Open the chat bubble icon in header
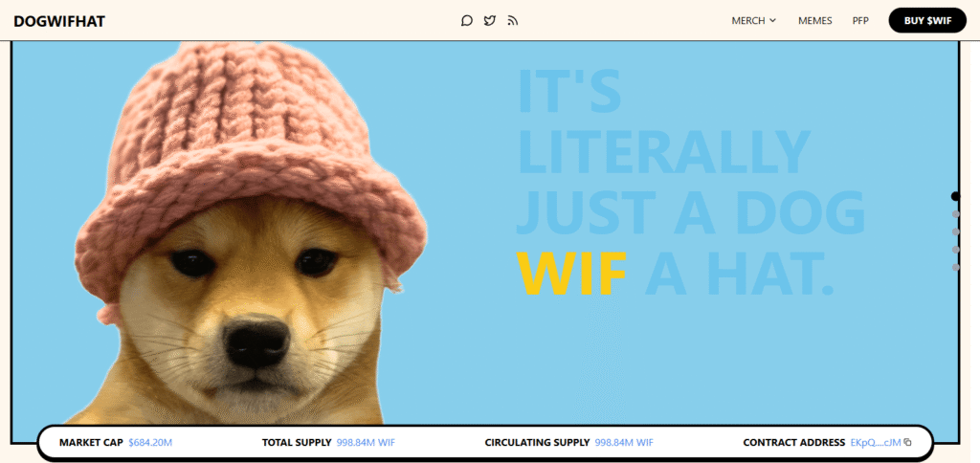This screenshot has width=980, height=463. point(467,21)
